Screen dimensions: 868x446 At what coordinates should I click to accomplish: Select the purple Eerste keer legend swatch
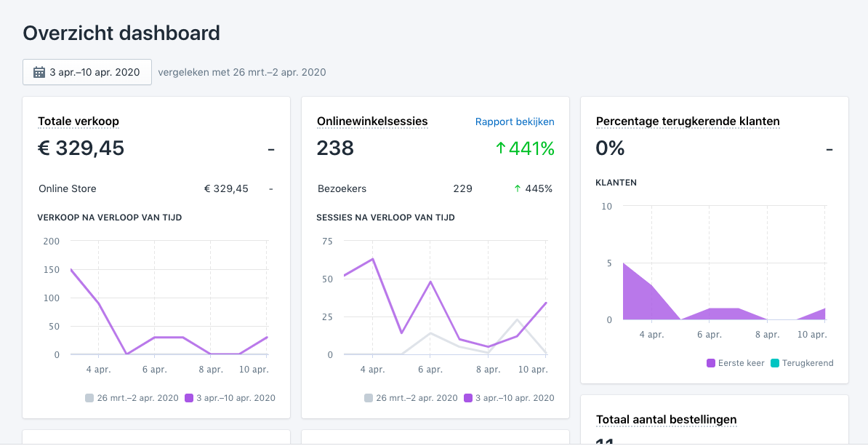coord(711,364)
